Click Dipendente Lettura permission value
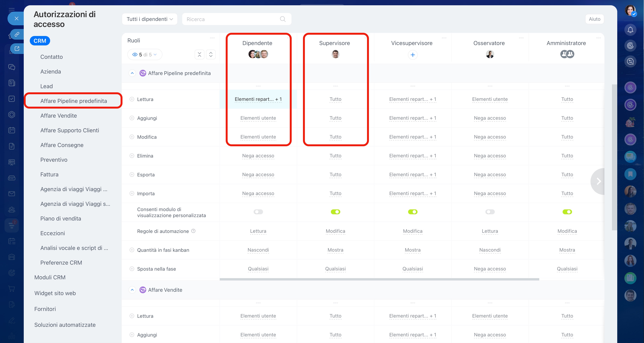Image resolution: width=644 pixels, height=343 pixels. click(258, 99)
